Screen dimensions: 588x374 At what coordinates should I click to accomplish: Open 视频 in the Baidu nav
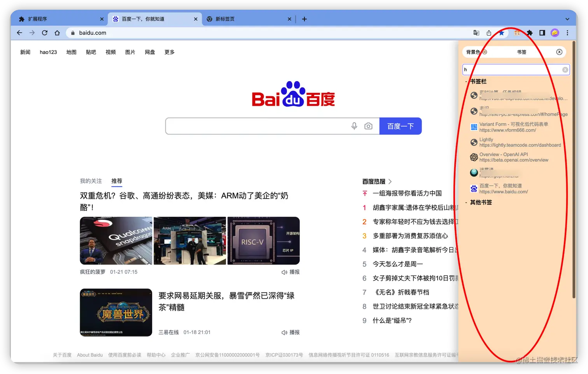(x=111, y=52)
